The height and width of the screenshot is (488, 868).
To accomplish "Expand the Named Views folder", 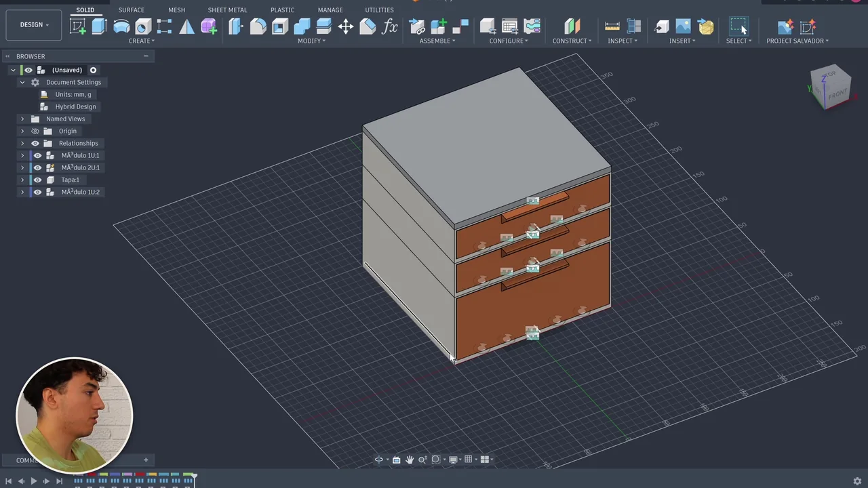I will (x=22, y=119).
